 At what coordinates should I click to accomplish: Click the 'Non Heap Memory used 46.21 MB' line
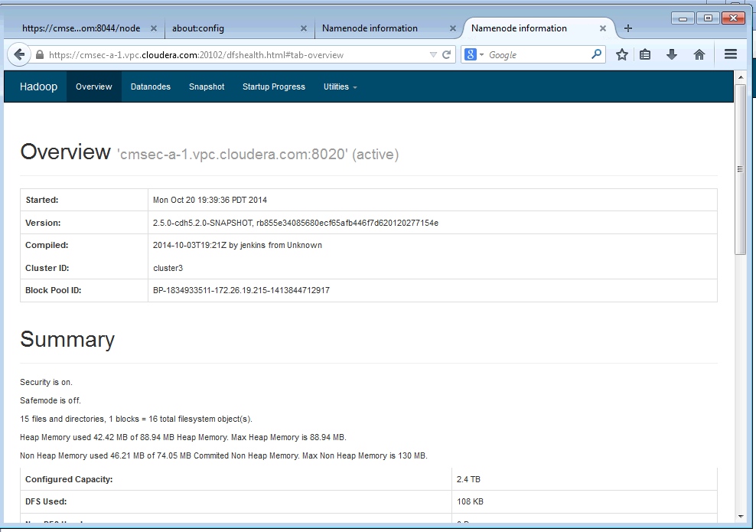pos(223,455)
